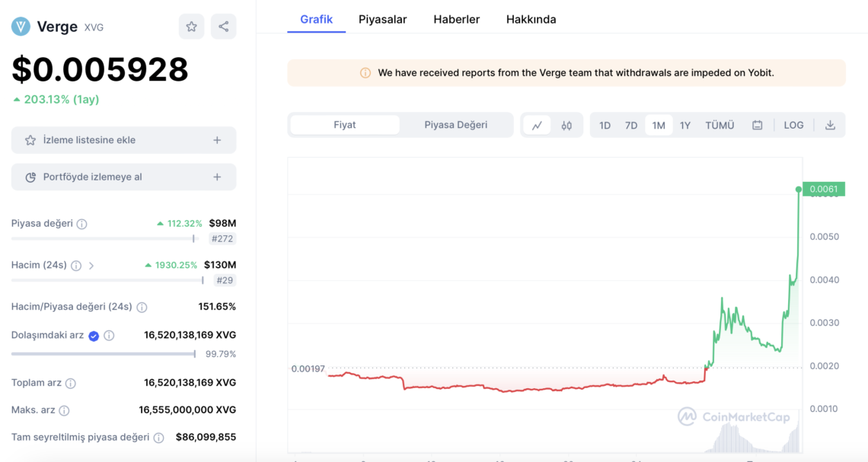Open info icon next to Hacim (24s)

76,266
